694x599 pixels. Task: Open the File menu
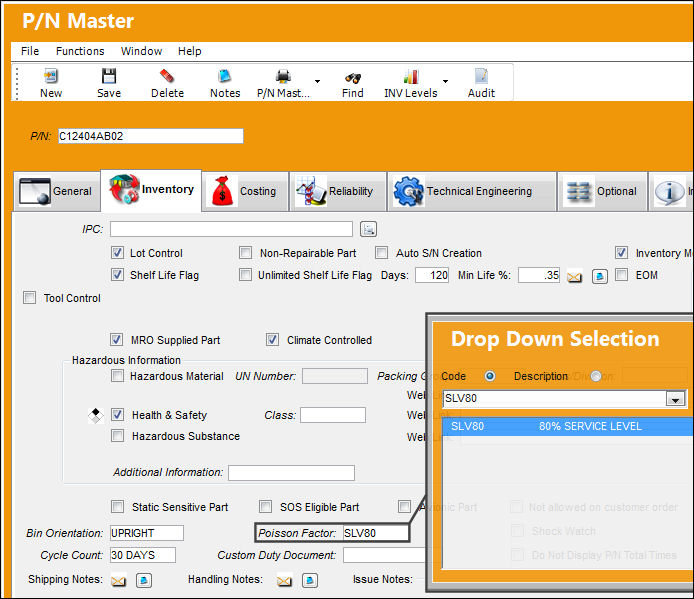click(x=30, y=51)
